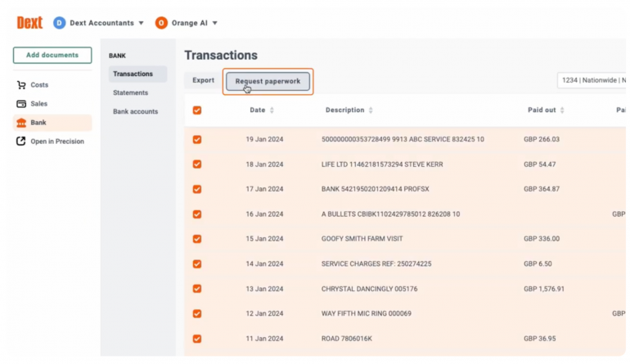
Task: Click description 'BANK 5421950201209414 PROFSX'
Action: 376,189
